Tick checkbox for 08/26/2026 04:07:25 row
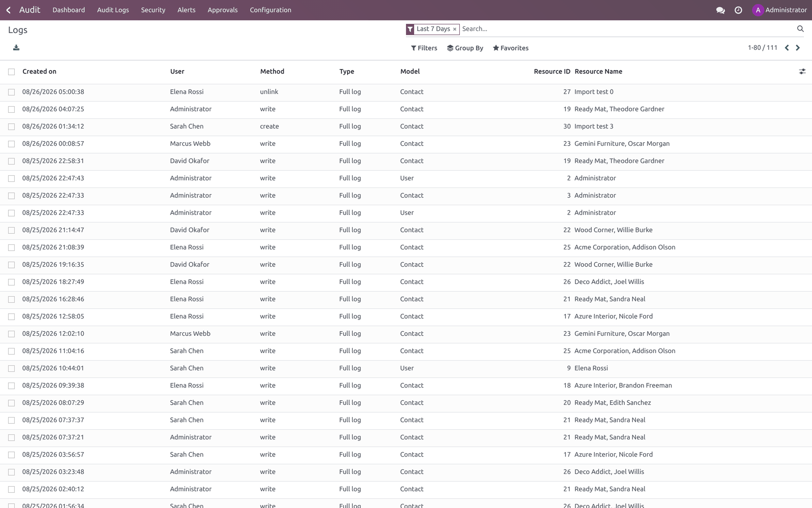The width and height of the screenshot is (812, 508). pos(11,109)
